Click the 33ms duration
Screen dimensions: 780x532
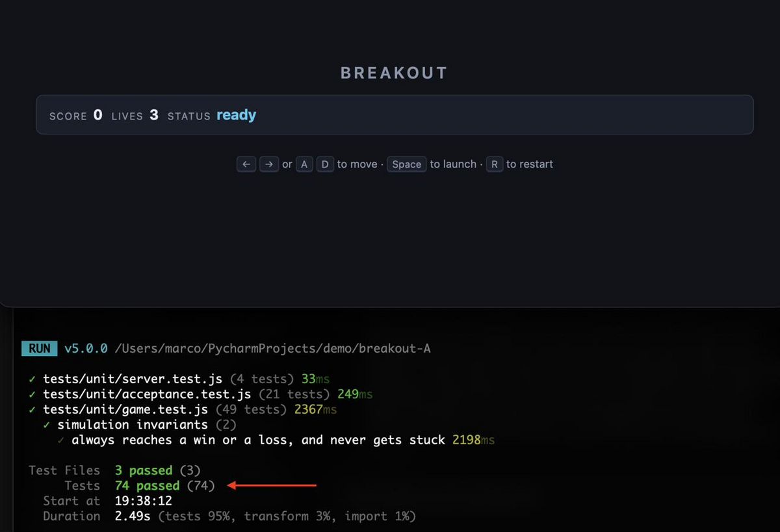(315, 379)
